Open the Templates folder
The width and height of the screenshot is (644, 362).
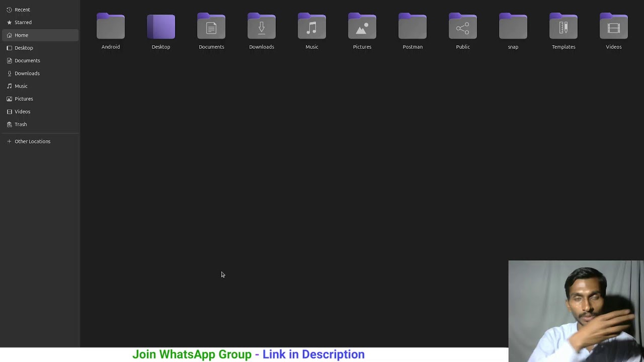pos(563,26)
